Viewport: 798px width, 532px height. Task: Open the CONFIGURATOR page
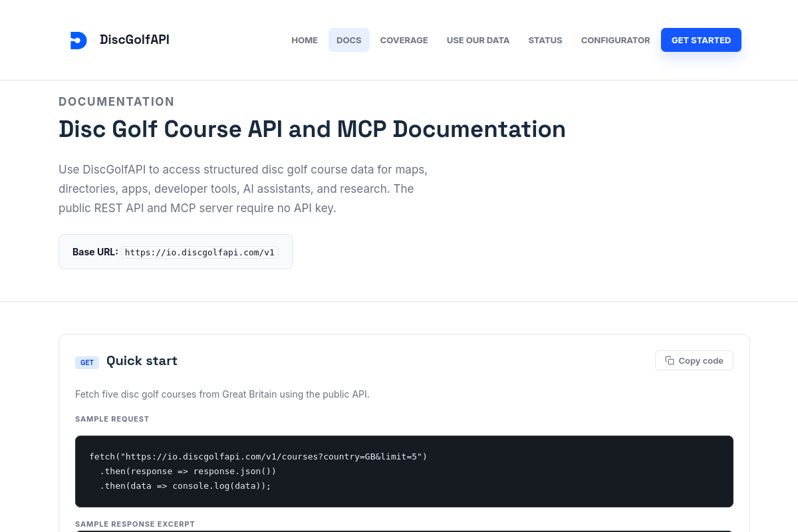click(x=616, y=40)
